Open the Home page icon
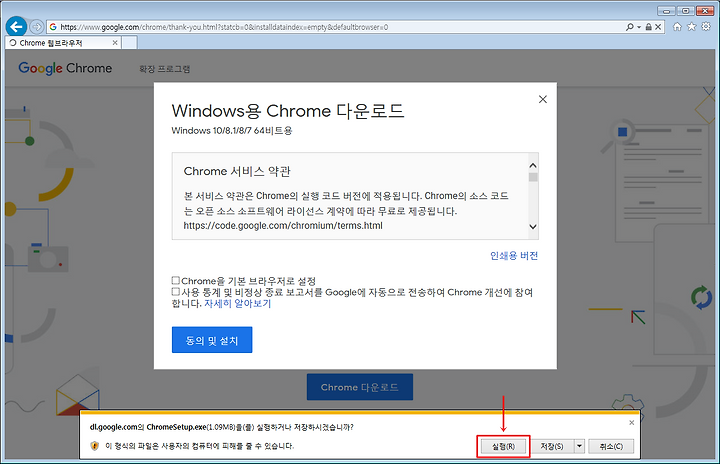This screenshot has width=720, height=464. (677, 27)
